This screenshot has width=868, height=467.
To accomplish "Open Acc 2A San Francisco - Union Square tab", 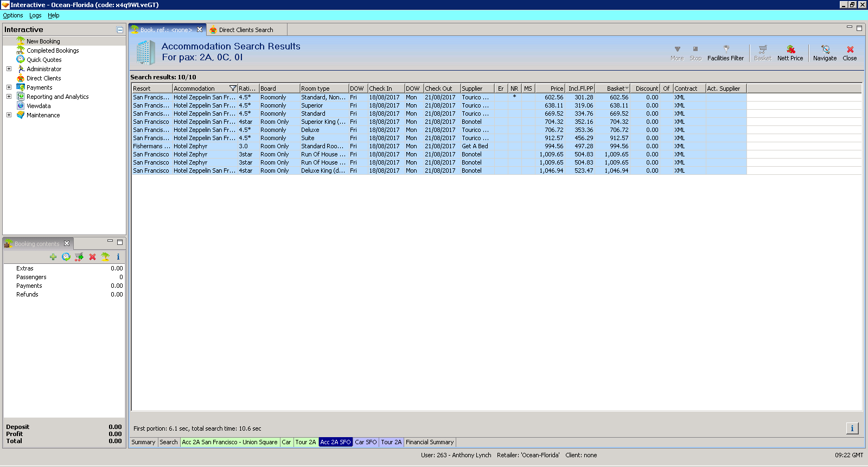I will 229,442.
